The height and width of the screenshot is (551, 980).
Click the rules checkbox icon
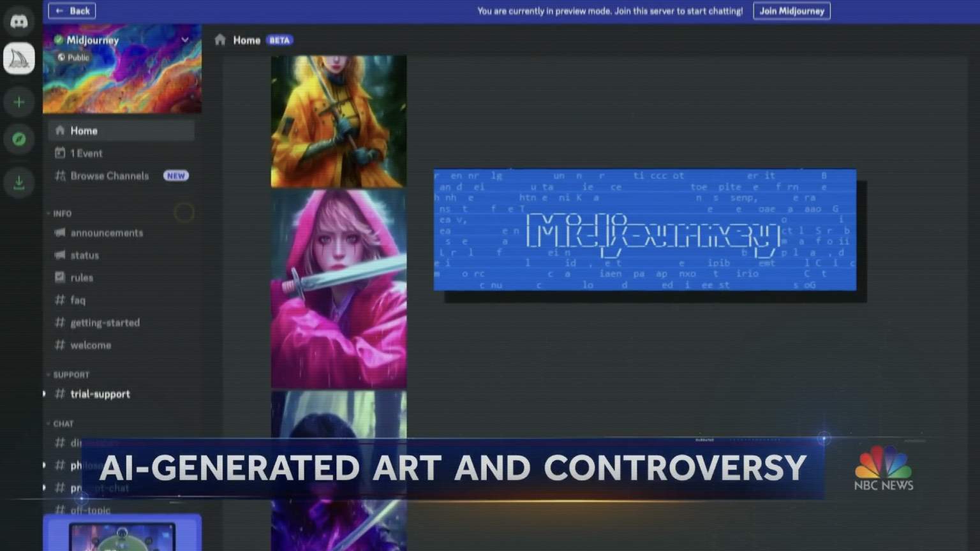(60, 277)
